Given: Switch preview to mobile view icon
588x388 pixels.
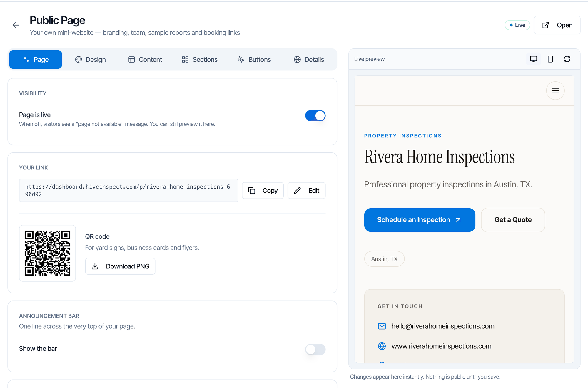Looking at the screenshot, I should click(x=550, y=59).
